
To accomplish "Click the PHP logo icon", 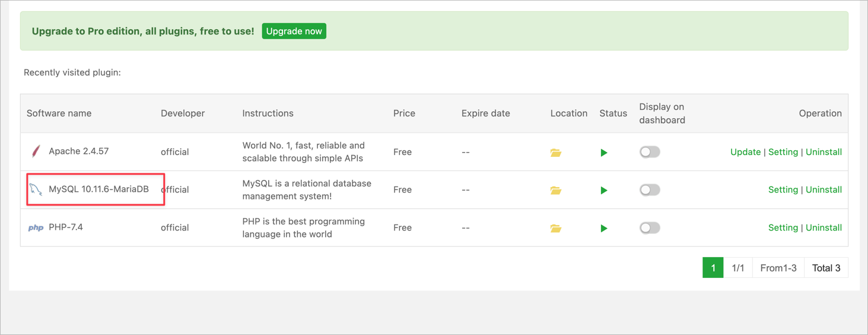I will 36,227.
